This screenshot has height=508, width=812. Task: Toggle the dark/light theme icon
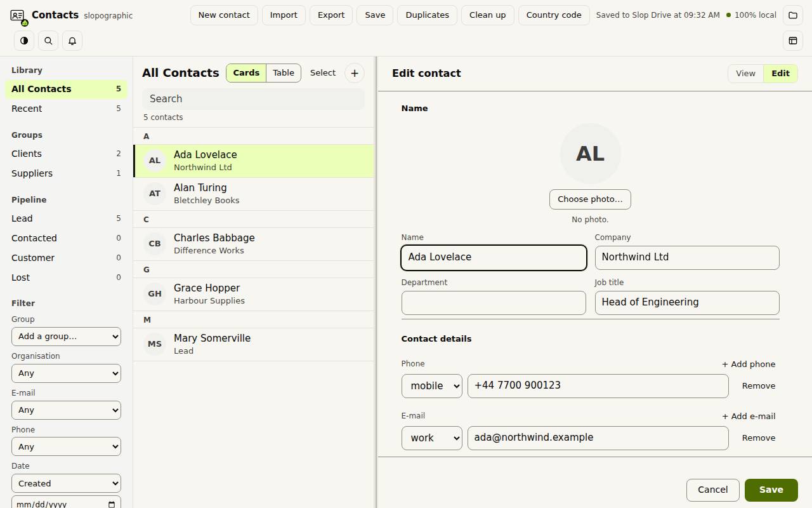tap(24, 41)
